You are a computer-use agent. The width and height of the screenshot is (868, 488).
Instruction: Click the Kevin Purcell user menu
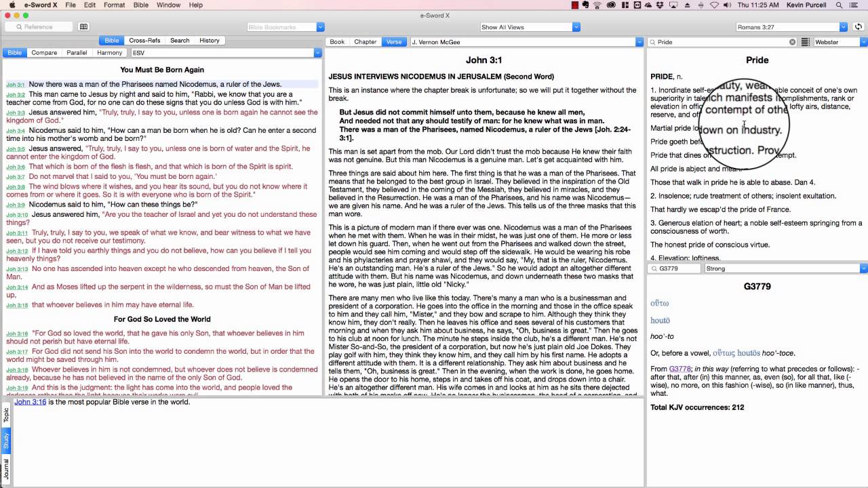pyautogui.click(x=806, y=5)
